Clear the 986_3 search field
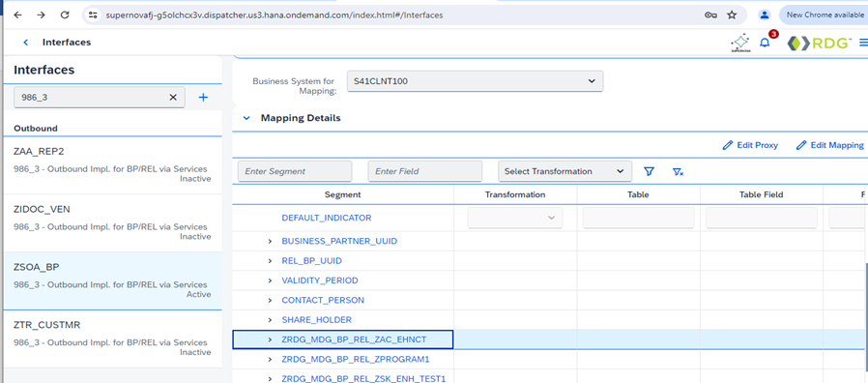This screenshot has width=868, height=383. 173,97
